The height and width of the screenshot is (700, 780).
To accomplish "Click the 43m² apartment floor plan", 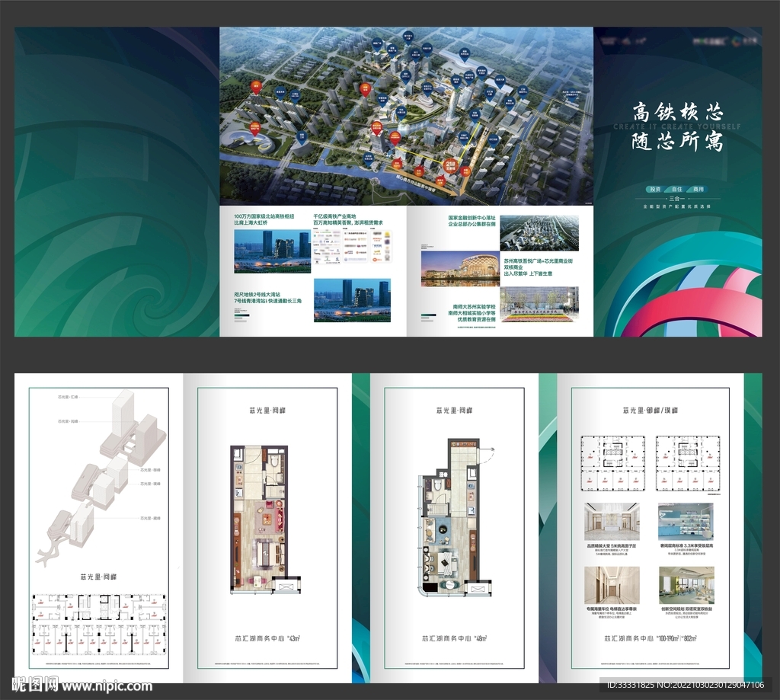I will point(265,519).
